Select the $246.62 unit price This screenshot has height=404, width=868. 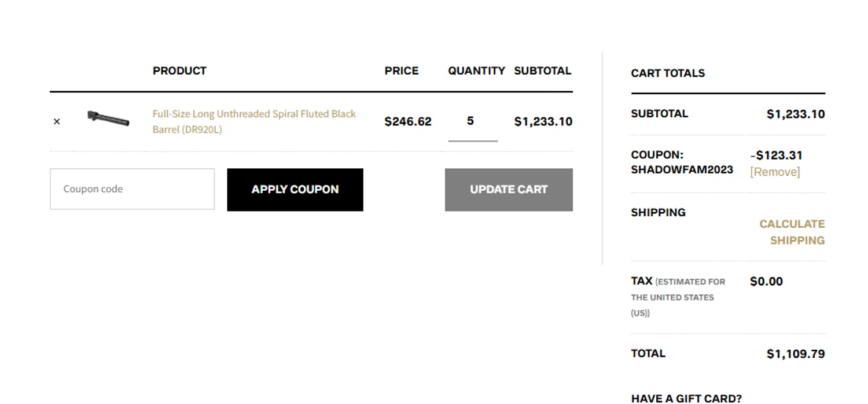coord(408,121)
